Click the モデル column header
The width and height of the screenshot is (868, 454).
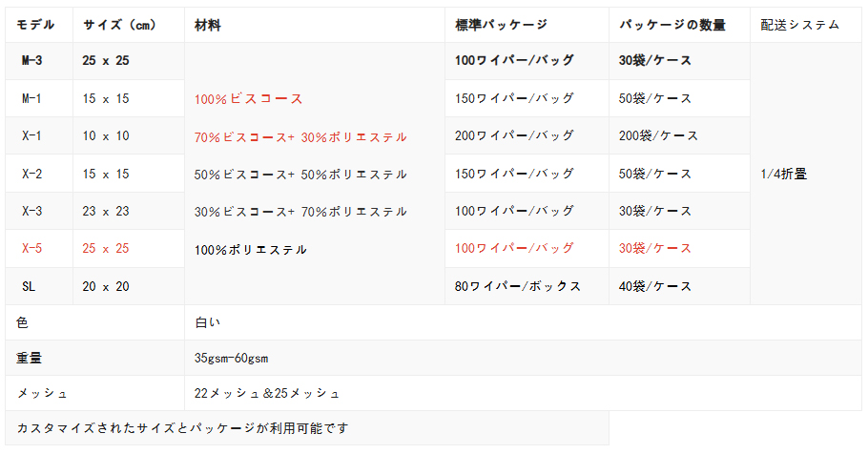[39, 25]
